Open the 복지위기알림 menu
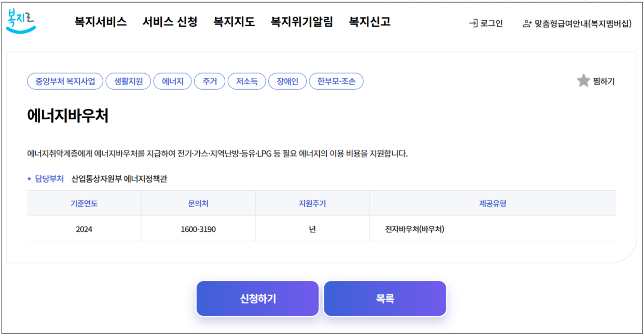The width and height of the screenshot is (644, 336). 303,22
